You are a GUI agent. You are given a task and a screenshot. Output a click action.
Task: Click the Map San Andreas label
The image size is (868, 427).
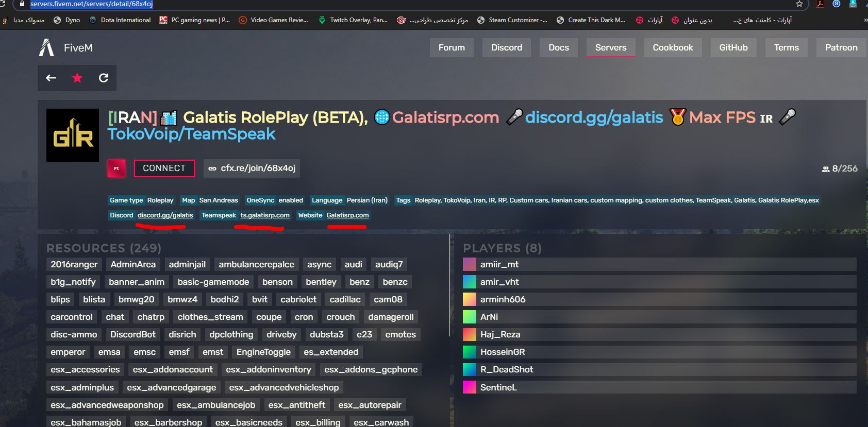click(x=210, y=200)
